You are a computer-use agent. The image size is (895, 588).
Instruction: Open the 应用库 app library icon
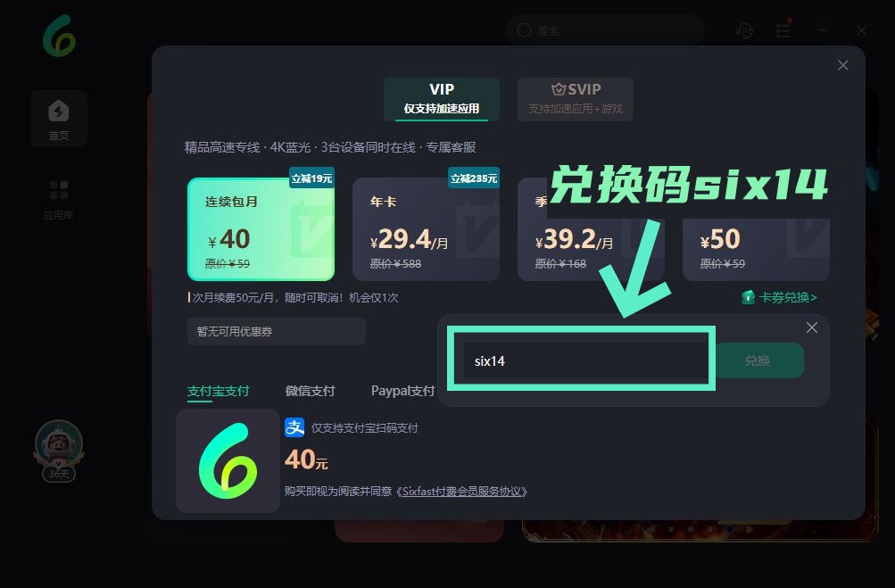click(59, 199)
